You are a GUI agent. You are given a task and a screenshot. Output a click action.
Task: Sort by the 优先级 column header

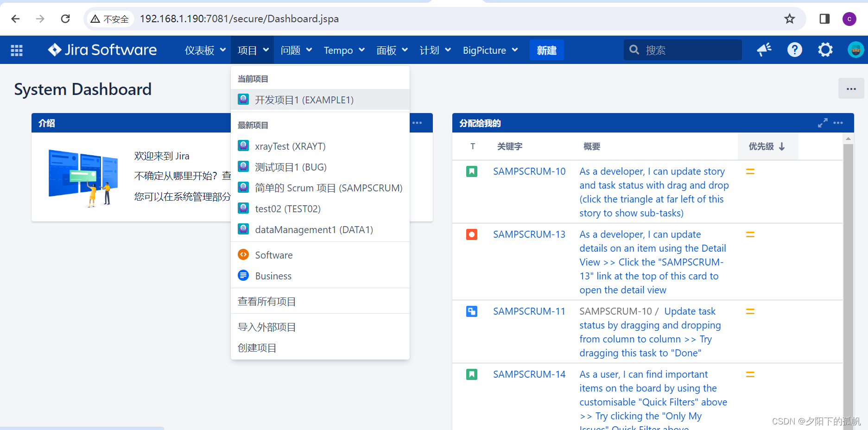tap(767, 146)
